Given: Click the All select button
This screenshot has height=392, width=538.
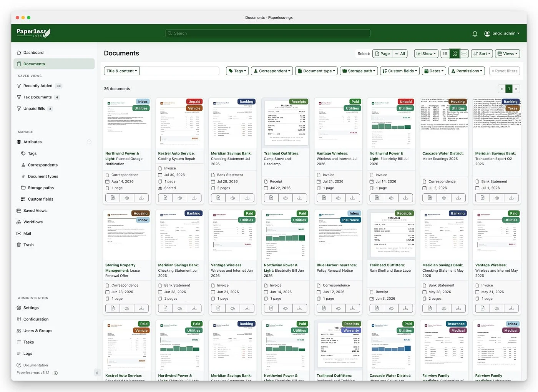Looking at the screenshot, I should [400, 54].
